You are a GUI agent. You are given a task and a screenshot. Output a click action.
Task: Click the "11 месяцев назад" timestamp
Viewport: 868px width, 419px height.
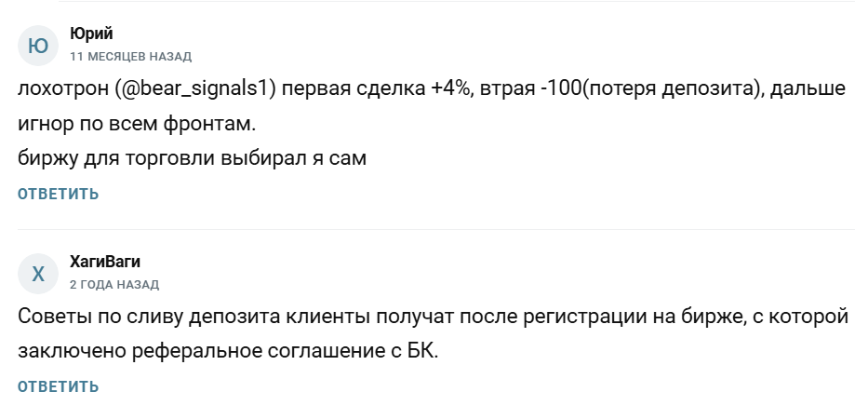tap(130, 57)
